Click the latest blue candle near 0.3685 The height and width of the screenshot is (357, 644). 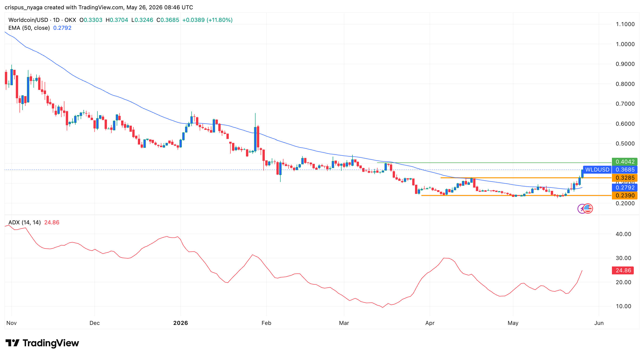[582, 173]
